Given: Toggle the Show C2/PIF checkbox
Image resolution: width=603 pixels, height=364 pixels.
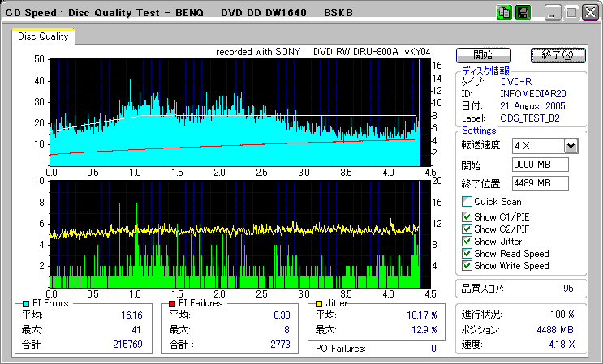Looking at the screenshot, I should 467,229.
